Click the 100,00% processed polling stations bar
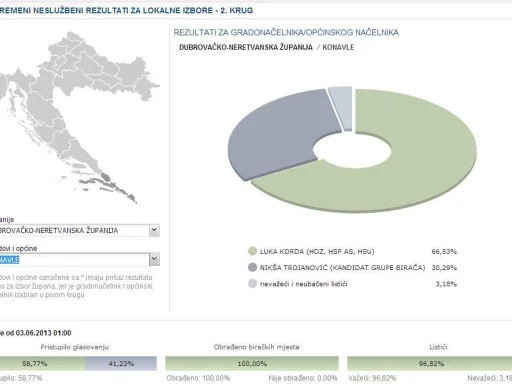Screen dimensions: 512x384 point(252,363)
